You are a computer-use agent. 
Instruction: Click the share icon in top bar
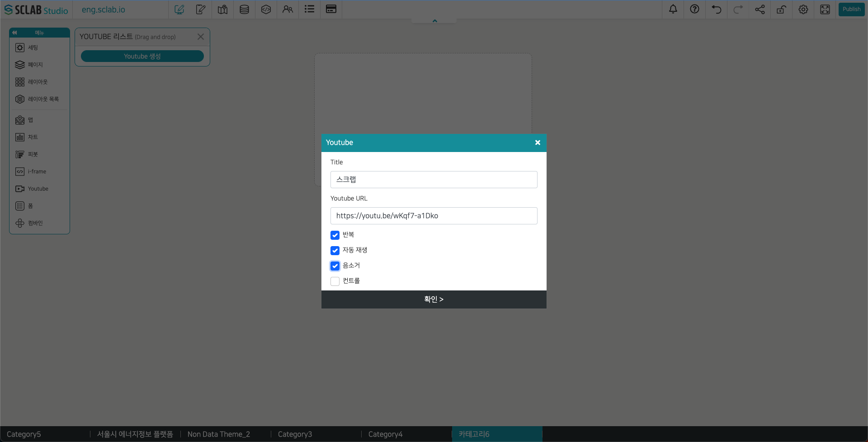click(759, 10)
